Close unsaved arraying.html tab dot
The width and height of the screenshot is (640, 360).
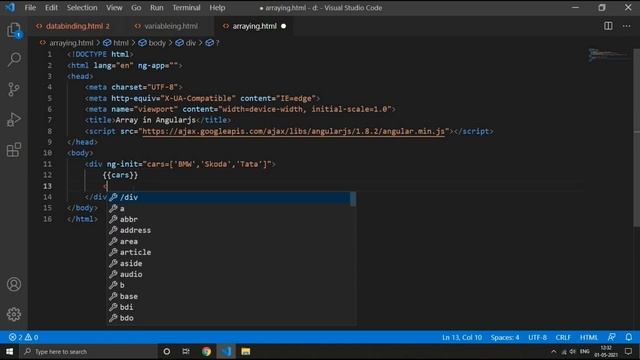point(283,26)
